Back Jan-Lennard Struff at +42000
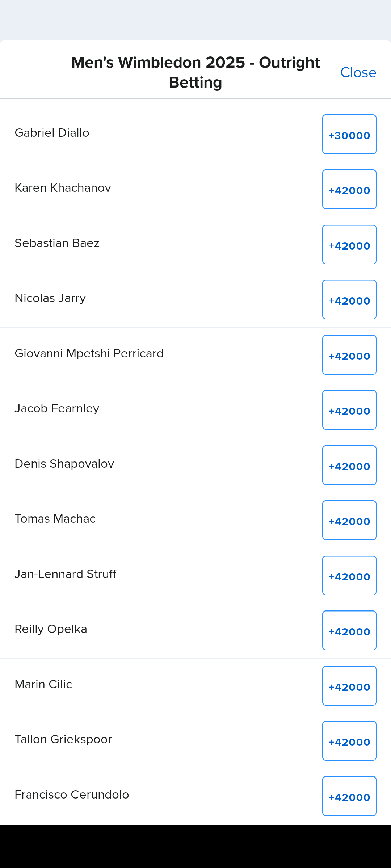Screen dimensions: 391x868 click(x=349, y=576)
